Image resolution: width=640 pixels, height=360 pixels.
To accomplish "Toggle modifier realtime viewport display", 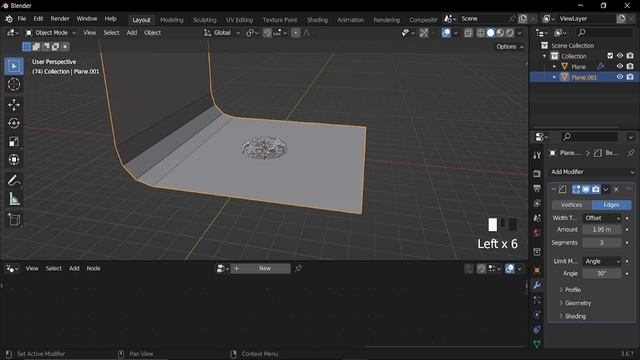I will [x=586, y=189].
